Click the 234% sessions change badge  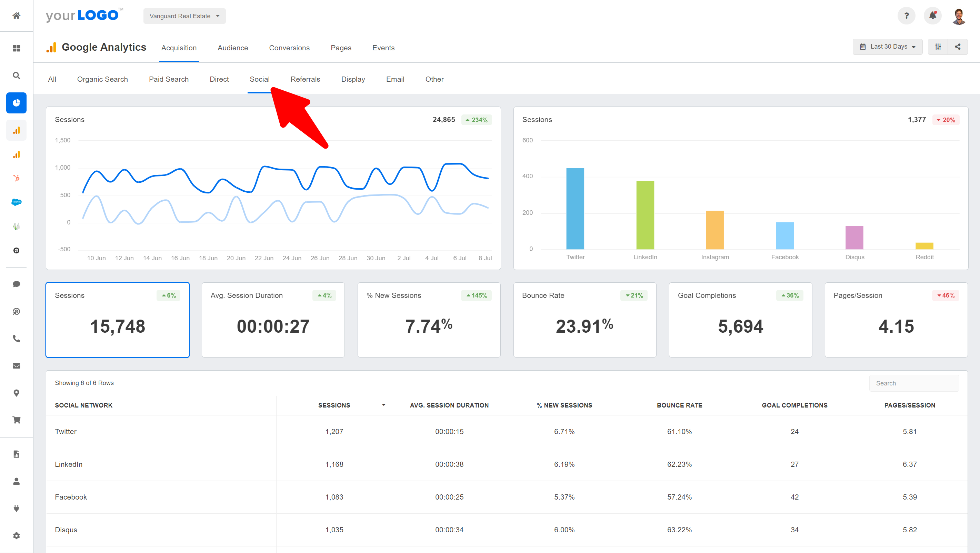point(476,120)
